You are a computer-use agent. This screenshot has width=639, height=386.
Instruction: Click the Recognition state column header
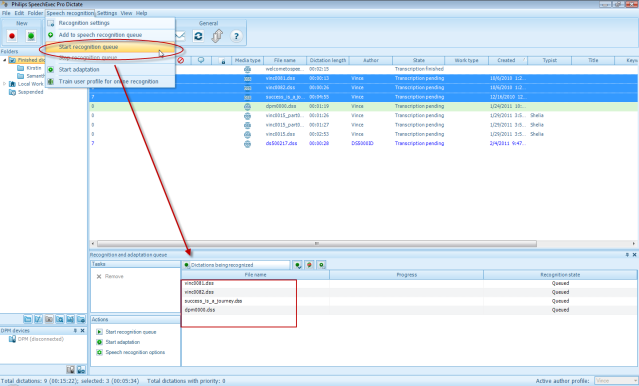[x=560, y=275]
